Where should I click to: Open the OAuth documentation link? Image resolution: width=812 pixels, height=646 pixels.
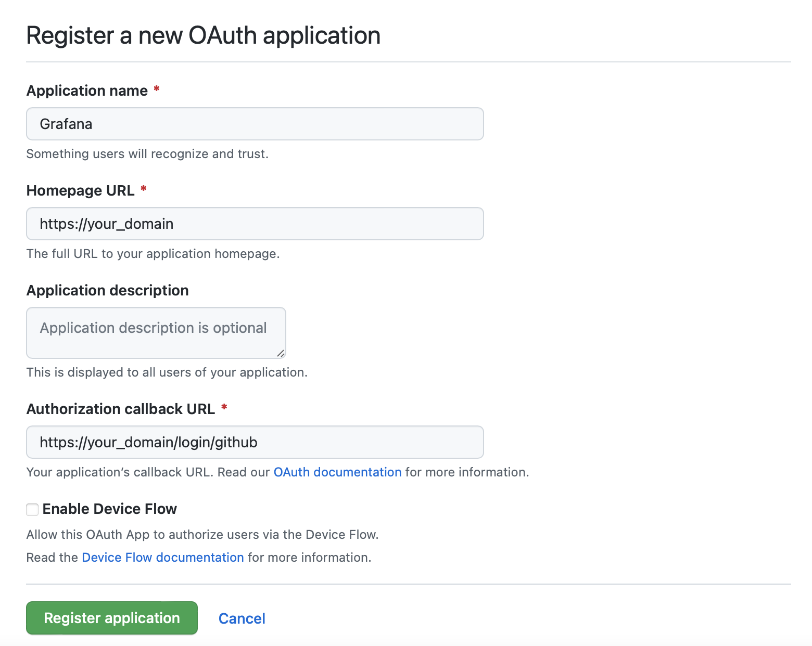pyautogui.click(x=337, y=472)
